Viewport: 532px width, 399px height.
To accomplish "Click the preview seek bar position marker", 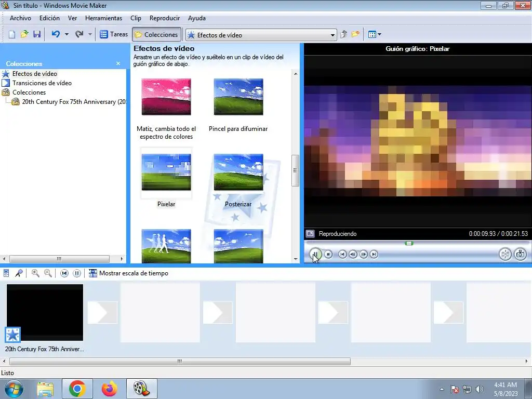I will [x=409, y=243].
